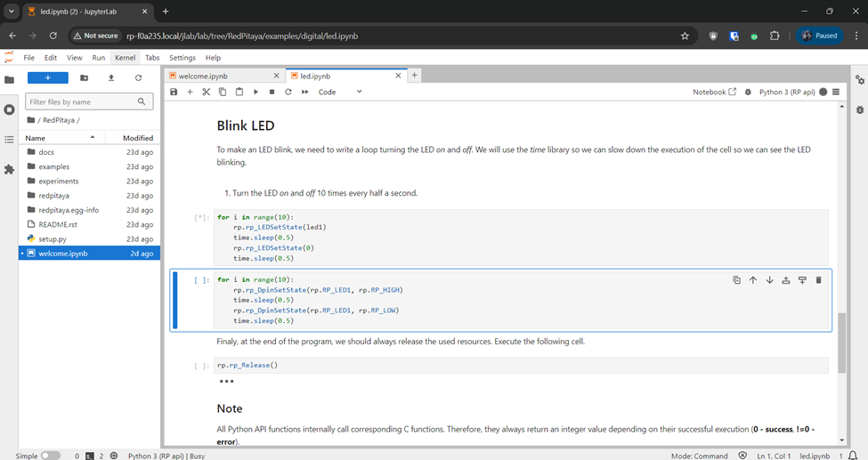This screenshot has width=868, height=460.
Task: Switch to the welcome.ipynb tab
Action: coord(203,77)
